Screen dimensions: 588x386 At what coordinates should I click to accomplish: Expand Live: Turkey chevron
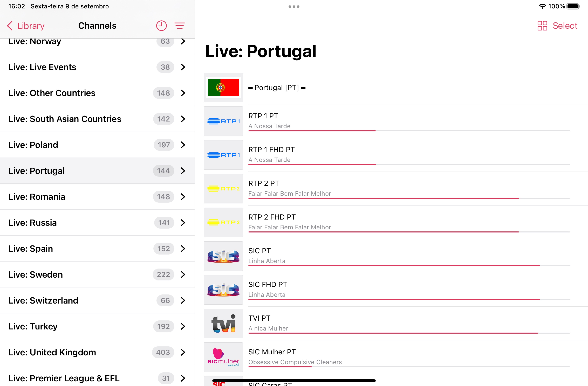(183, 326)
